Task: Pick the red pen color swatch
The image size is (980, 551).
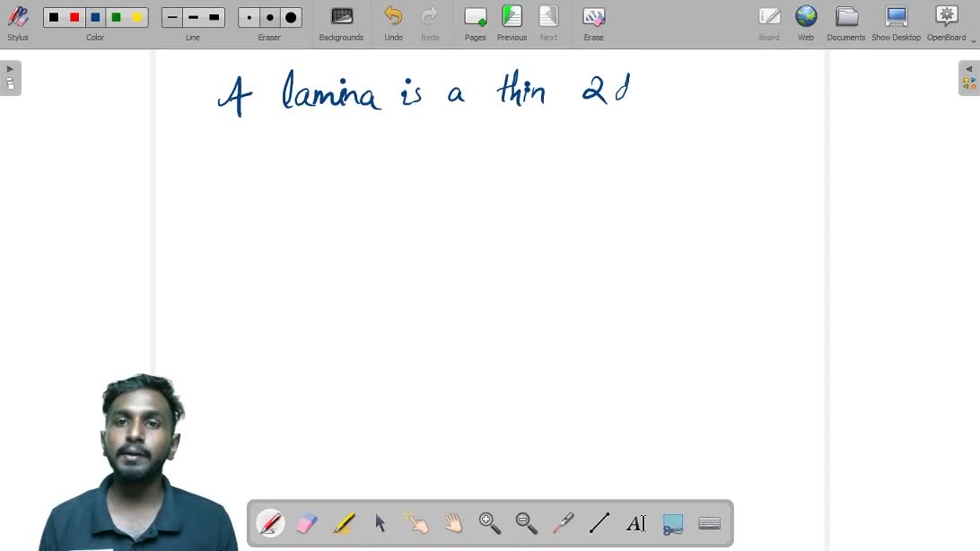Action: coord(74,17)
